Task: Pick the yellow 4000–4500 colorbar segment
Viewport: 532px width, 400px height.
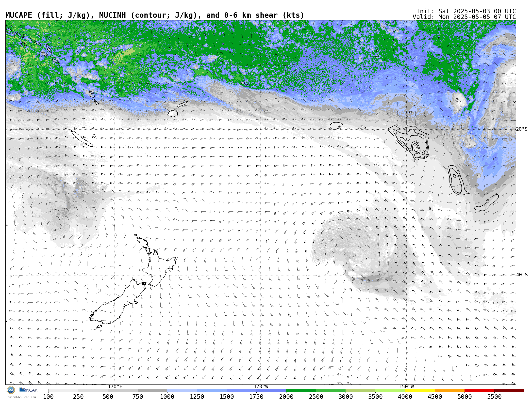Action: tap(420, 390)
